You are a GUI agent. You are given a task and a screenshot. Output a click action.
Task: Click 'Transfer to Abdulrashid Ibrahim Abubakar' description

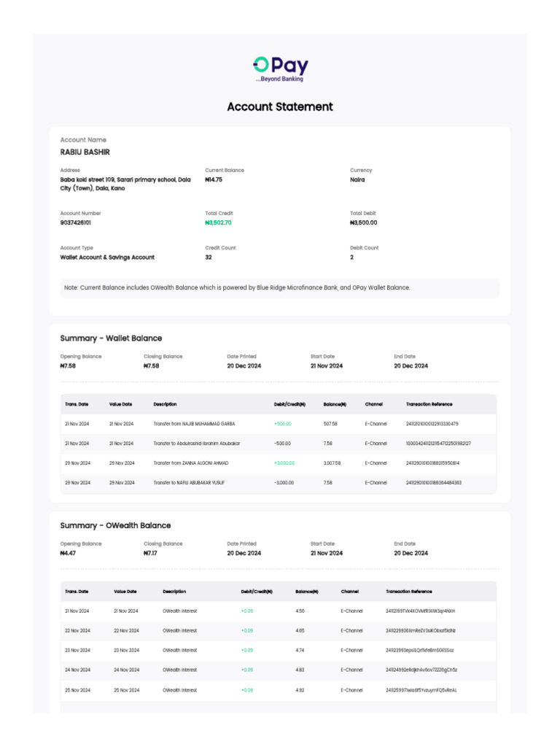point(197,443)
